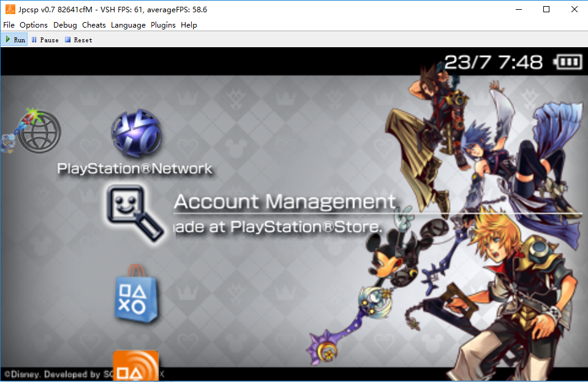Screen dimensions: 588x382
Task: Open the Cheats menu
Action: click(x=94, y=25)
